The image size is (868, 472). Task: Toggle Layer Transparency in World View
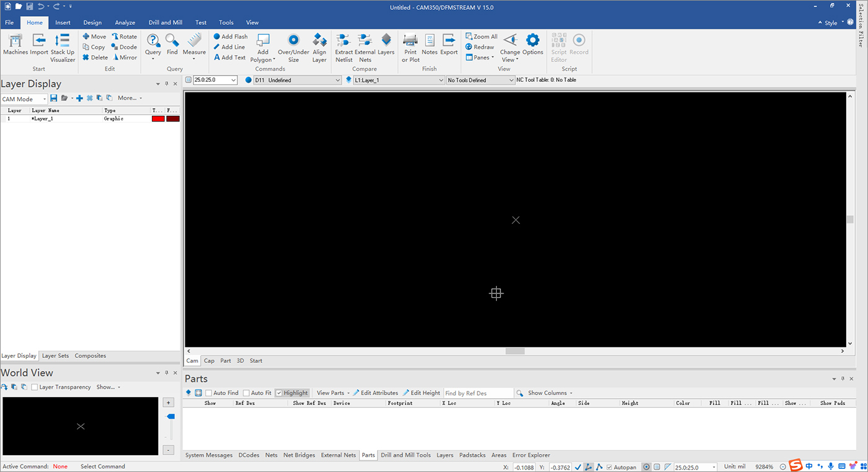(35, 386)
